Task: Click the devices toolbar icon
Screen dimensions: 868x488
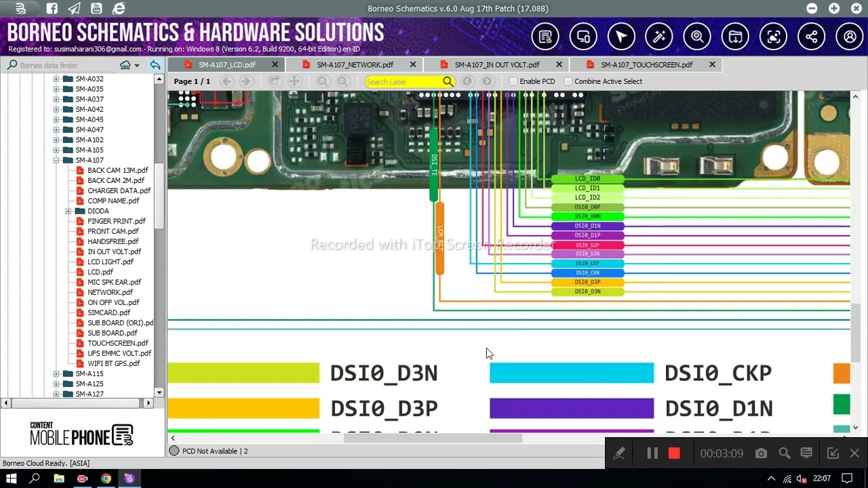Action: pos(583,37)
